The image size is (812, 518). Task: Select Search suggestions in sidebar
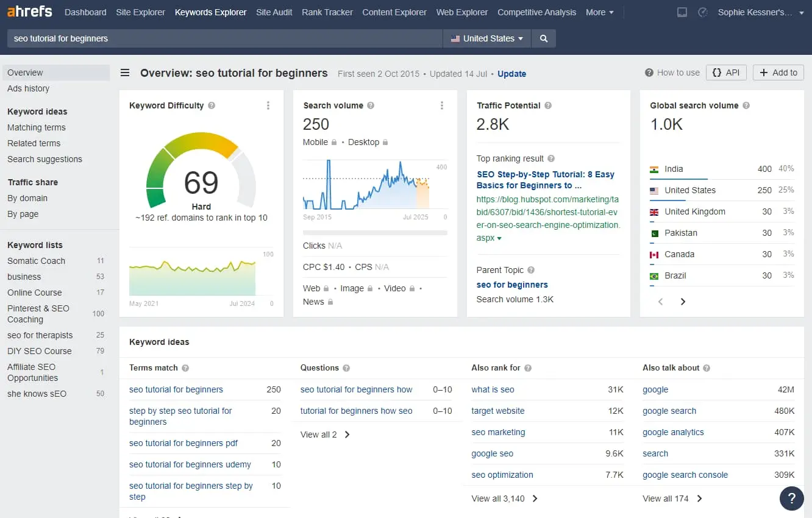point(45,159)
